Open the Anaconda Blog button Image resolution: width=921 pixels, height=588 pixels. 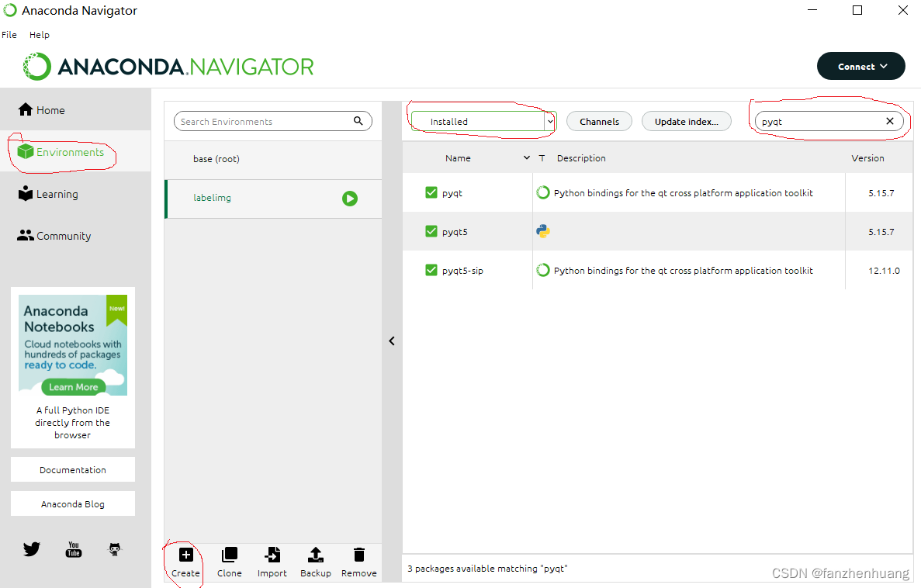73,504
